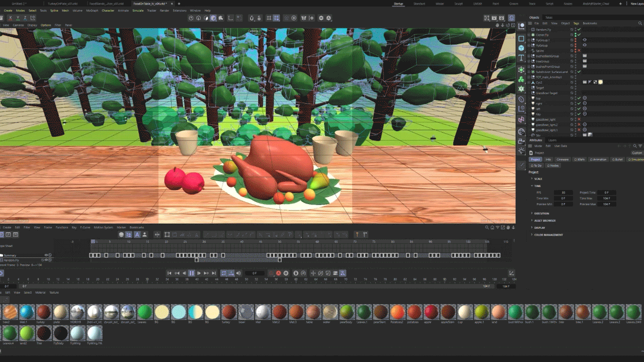The width and height of the screenshot is (644, 362).
Task: Open the To Do attribute tab
Action: point(537,165)
